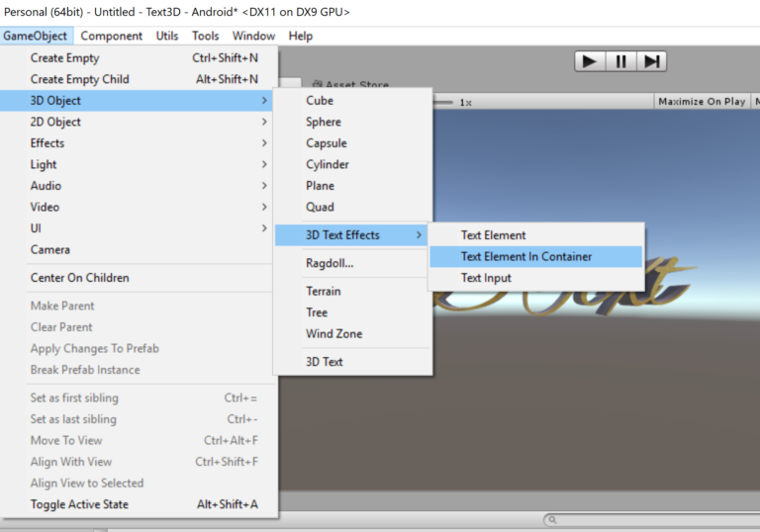
Task: Toggle Maximize On Play
Action: coord(702,102)
